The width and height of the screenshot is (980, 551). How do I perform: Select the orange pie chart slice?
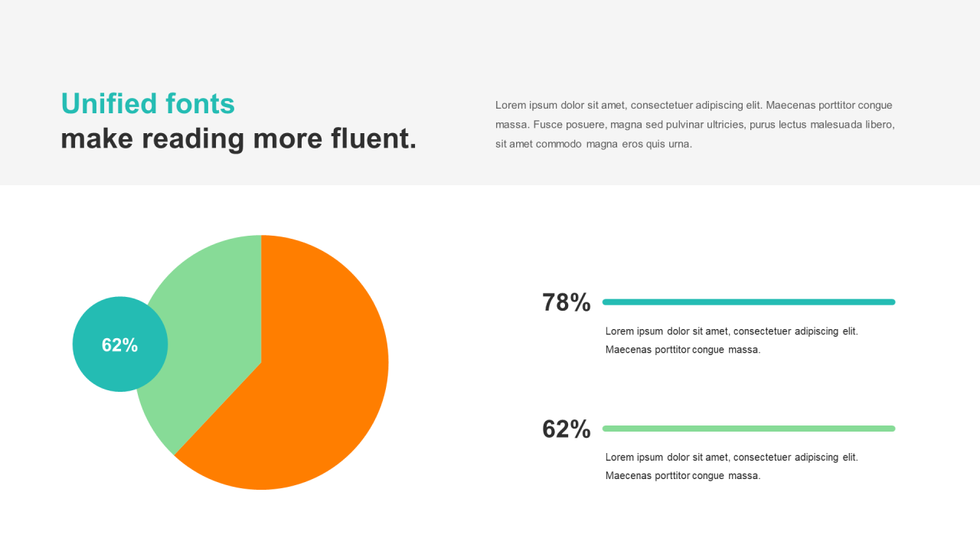click(x=306, y=375)
